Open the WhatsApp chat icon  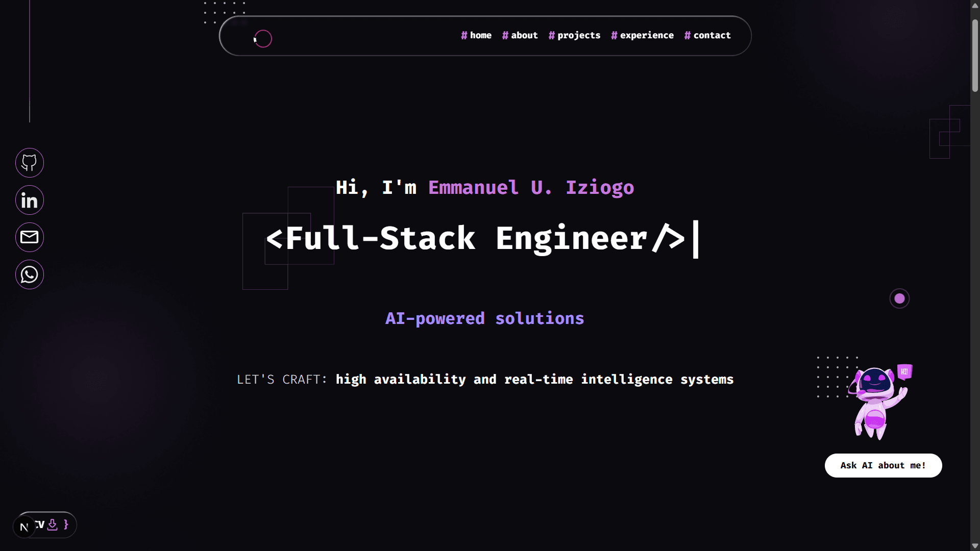pyautogui.click(x=30, y=274)
